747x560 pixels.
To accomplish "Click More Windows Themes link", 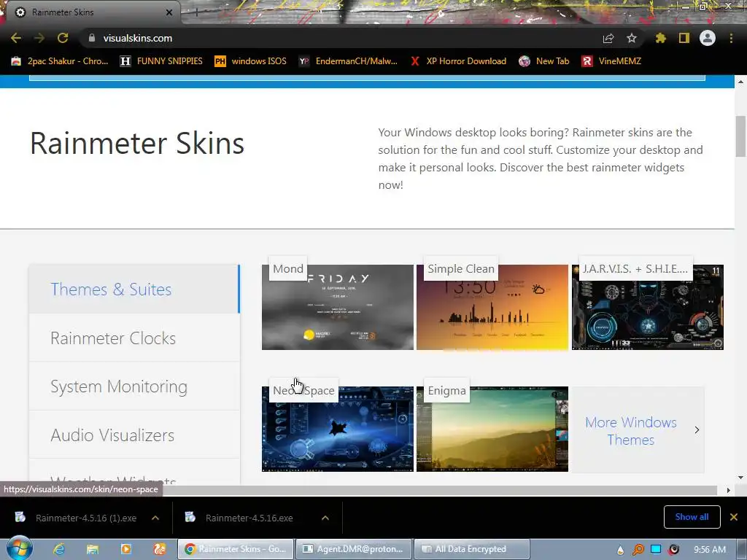I will click(631, 430).
